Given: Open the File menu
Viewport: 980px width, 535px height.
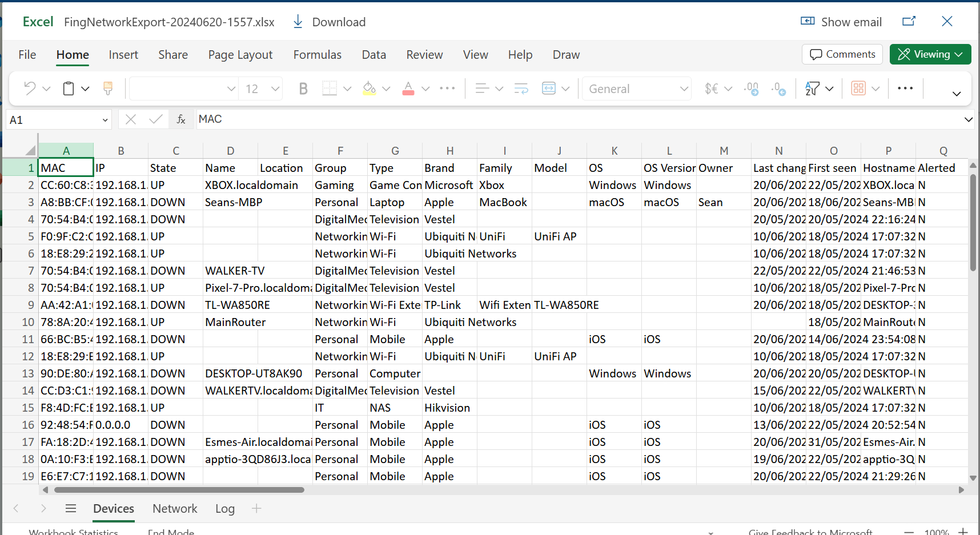Looking at the screenshot, I should click(x=27, y=55).
